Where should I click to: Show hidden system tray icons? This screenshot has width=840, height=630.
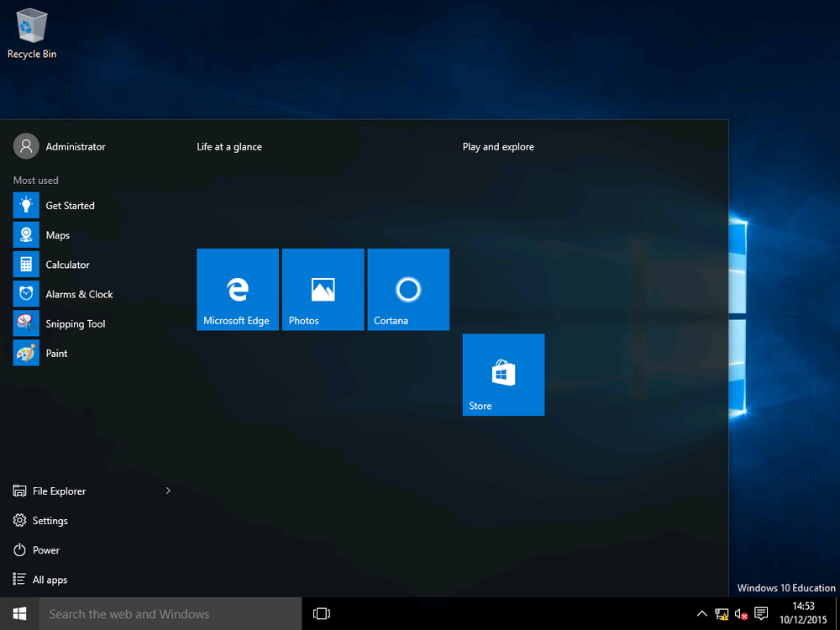[701, 614]
